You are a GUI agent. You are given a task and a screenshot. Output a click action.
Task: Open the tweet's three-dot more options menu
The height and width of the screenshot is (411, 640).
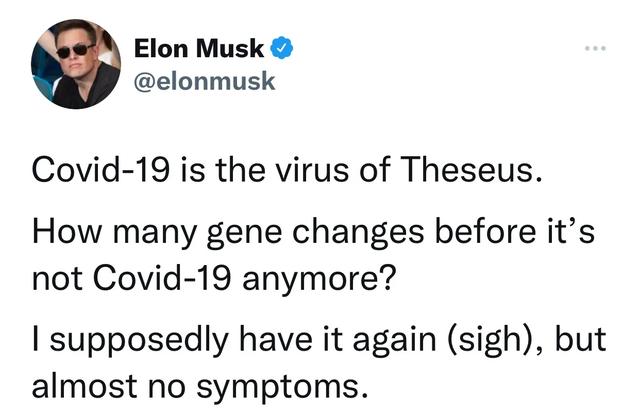pyautogui.click(x=595, y=48)
